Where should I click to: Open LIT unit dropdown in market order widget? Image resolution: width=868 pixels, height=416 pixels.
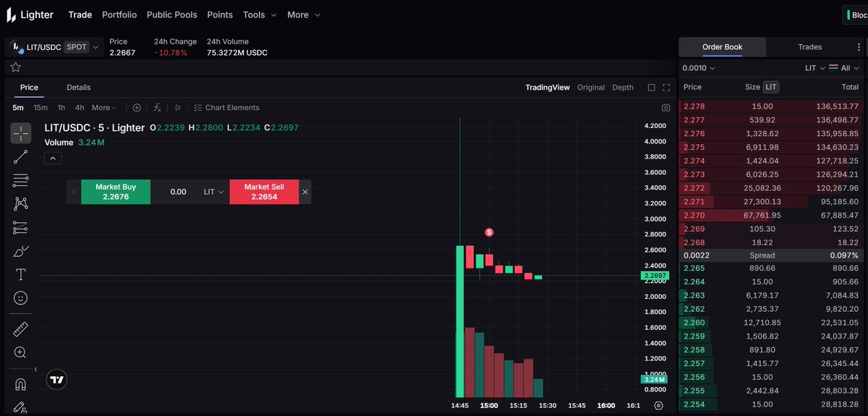[214, 192]
